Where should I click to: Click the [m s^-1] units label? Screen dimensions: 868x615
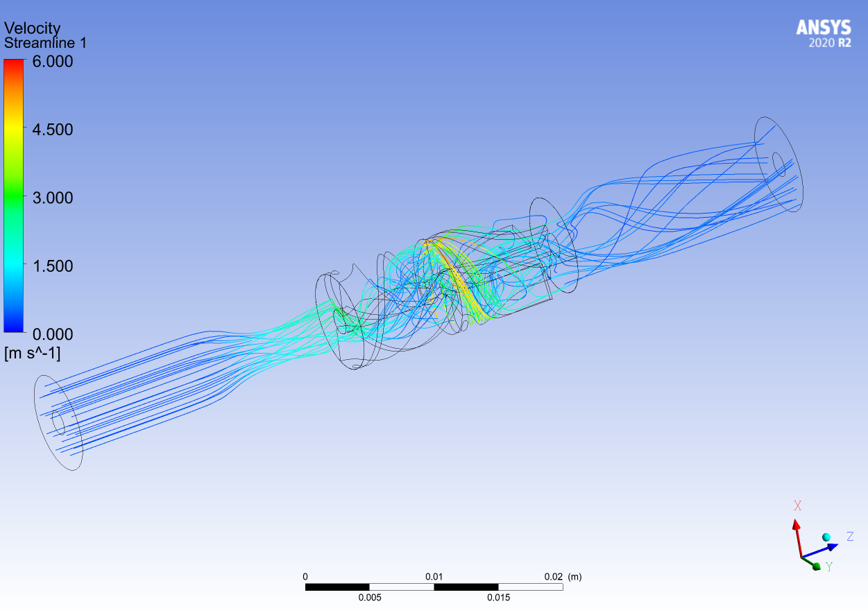(33, 354)
